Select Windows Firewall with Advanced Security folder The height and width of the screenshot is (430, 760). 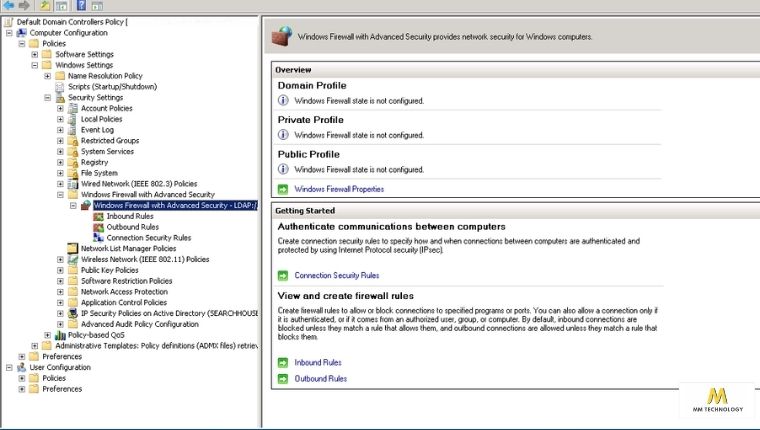pos(147,194)
